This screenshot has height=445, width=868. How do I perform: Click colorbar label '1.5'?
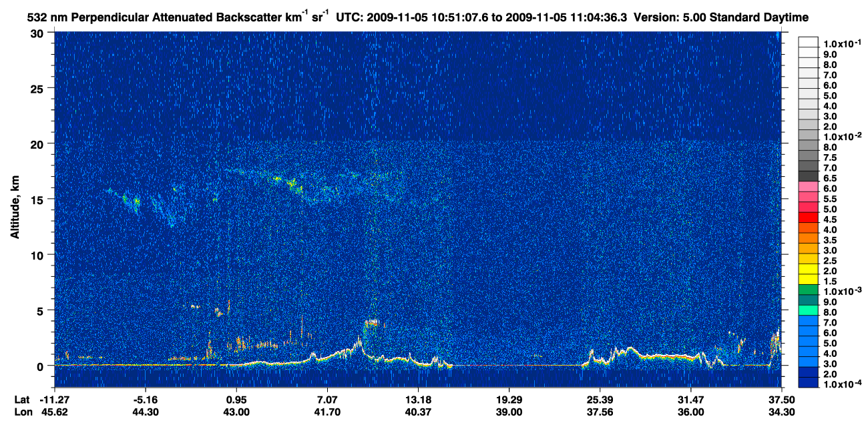(x=831, y=282)
